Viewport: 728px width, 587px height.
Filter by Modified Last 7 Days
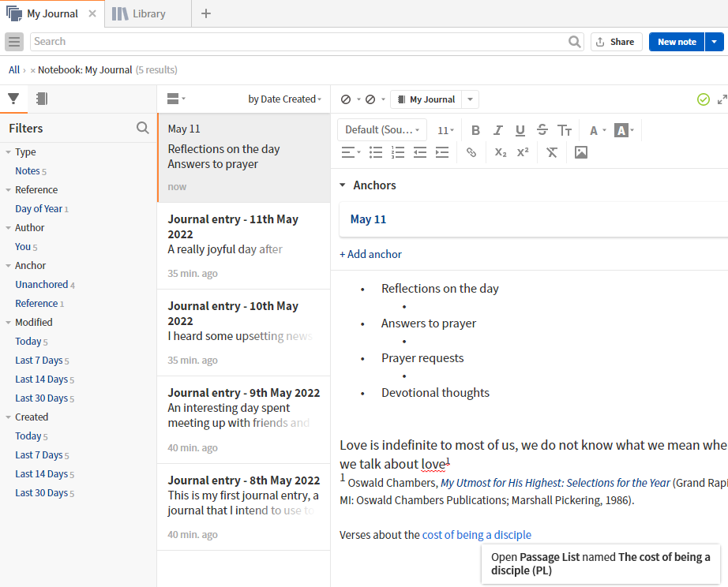pyautogui.click(x=39, y=361)
